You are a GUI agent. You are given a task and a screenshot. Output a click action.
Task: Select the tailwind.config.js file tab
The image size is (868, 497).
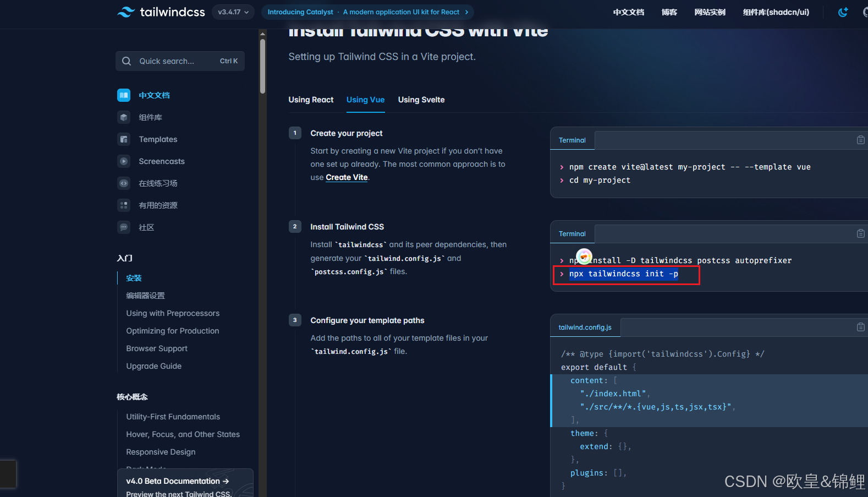[585, 327]
